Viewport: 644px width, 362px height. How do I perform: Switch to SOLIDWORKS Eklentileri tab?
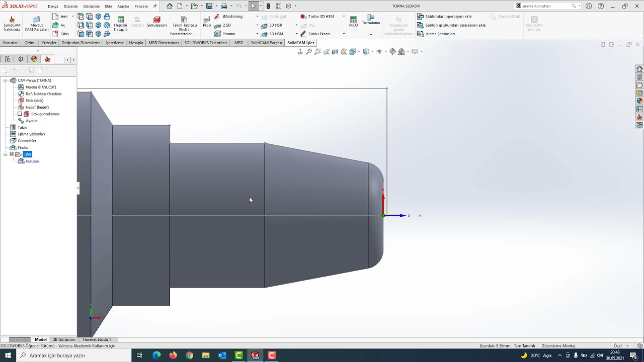click(x=205, y=43)
